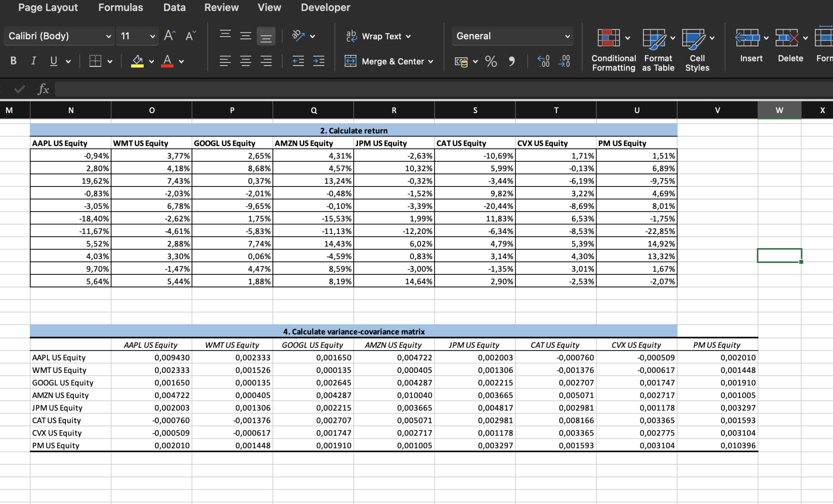833x504 pixels.
Task: Open the Developer tab
Action: coord(325,7)
